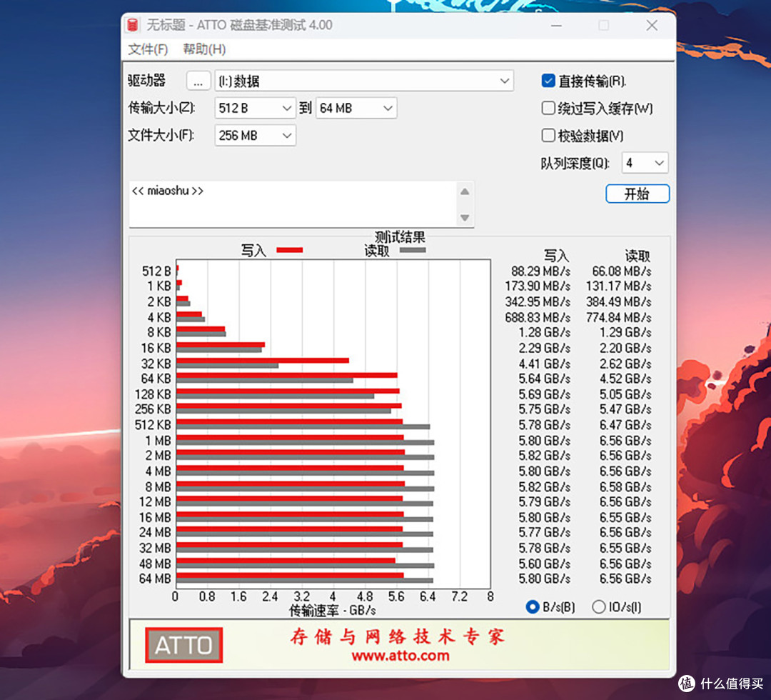Select the IO/s(I) radio button
The width and height of the screenshot is (771, 700).
tap(598, 607)
